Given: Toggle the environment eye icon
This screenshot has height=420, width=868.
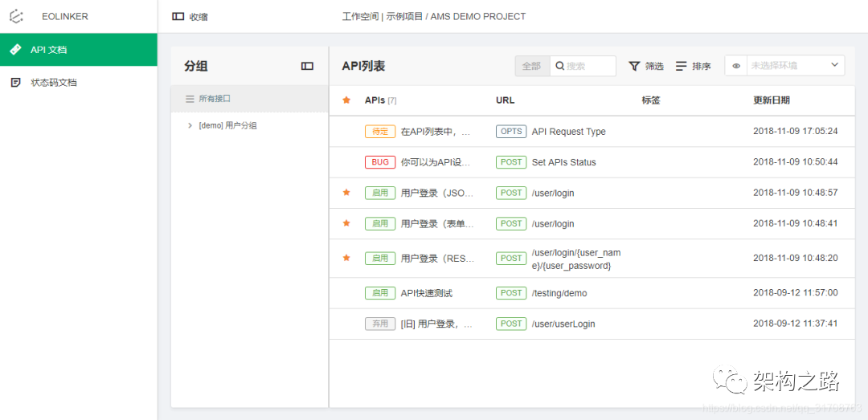Looking at the screenshot, I should click(736, 66).
